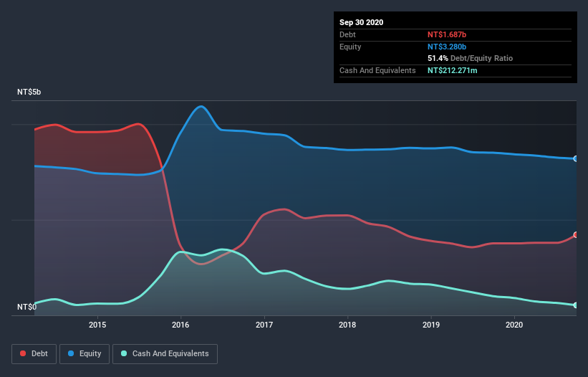Toggle the Cash And Equivalents legend button
Image resolution: width=588 pixels, height=377 pixels.
pos(165,354)
